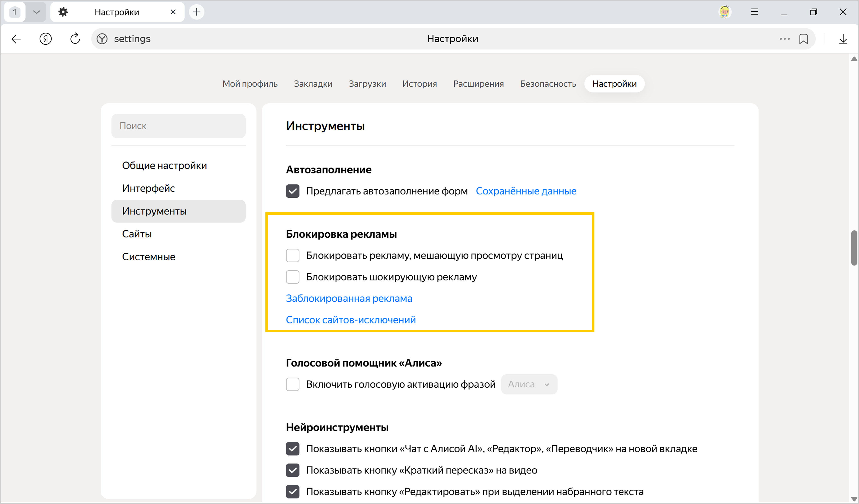The image size is (859, 504).
Task: Check the block shocking ads option
Action: [x=292, y=277]
